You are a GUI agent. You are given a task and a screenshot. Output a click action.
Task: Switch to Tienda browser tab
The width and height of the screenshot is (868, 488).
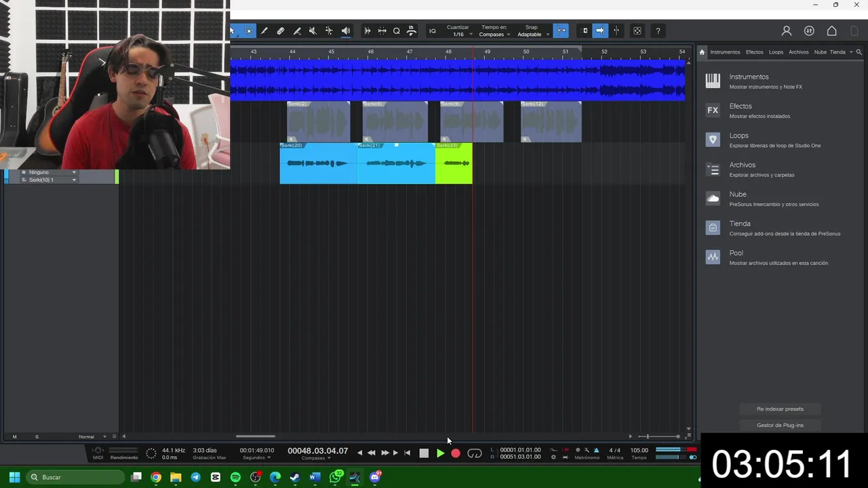837,52
